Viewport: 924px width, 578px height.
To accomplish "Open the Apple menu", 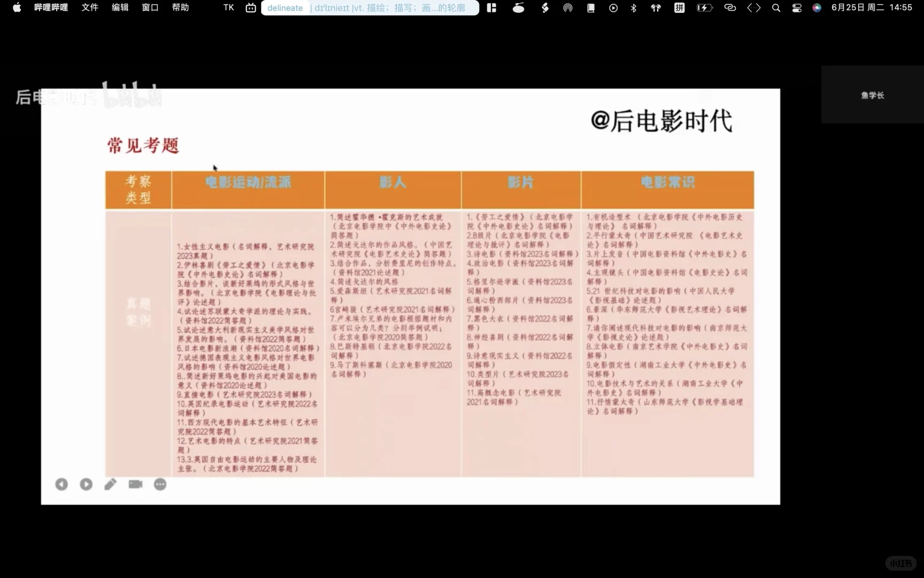I will [x=17, y=7].
